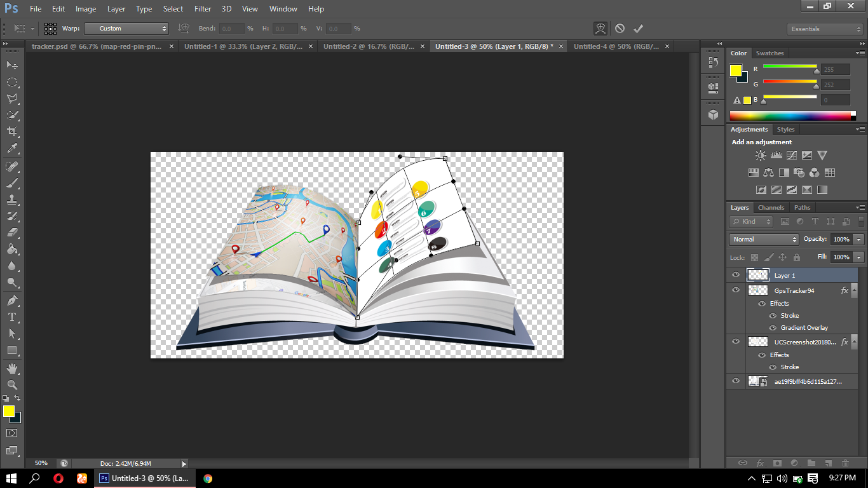
Task: Open Chrome from the Windows taskbar
Action: coord(208,478)
